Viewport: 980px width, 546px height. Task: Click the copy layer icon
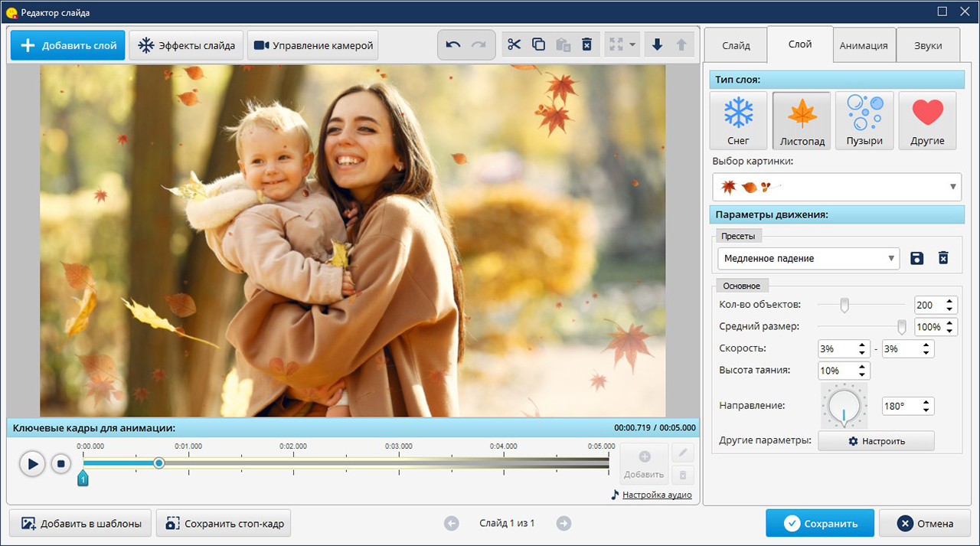pos(538,44)
